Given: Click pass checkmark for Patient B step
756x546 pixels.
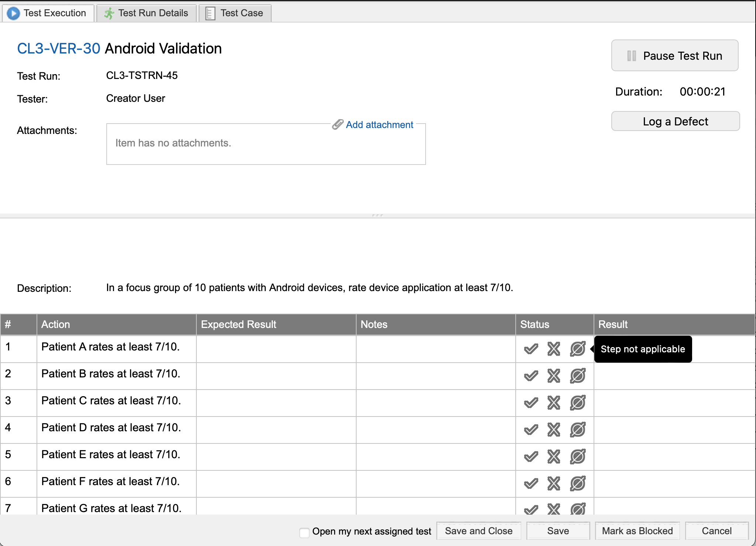Looking at the screenshot, I should 531,376.
